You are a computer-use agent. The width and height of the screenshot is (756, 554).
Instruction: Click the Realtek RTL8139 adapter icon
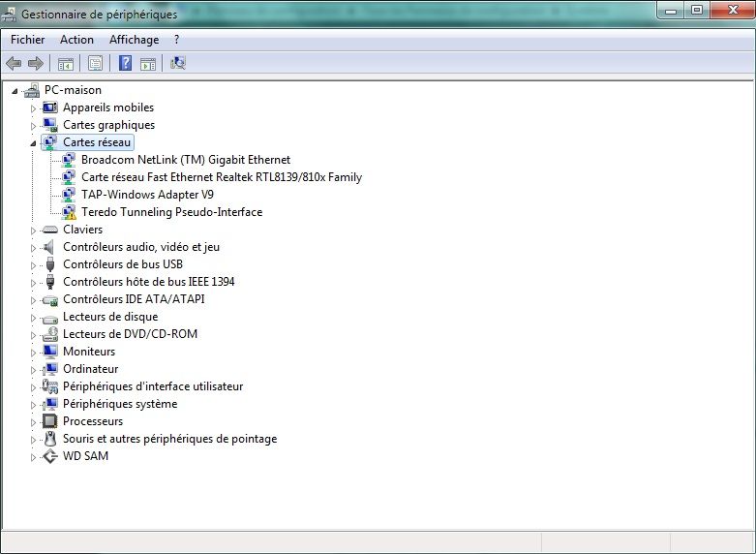[69, 177]
